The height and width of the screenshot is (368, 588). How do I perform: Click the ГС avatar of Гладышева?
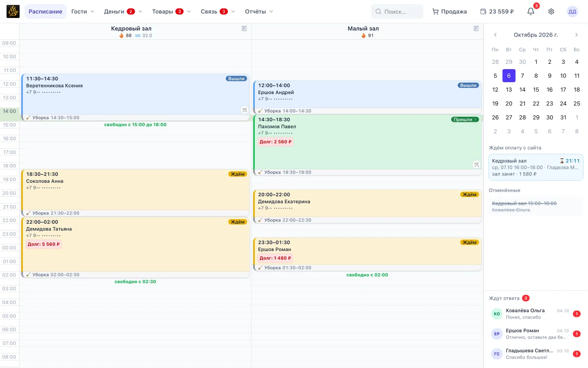click(x=497, y=354)
